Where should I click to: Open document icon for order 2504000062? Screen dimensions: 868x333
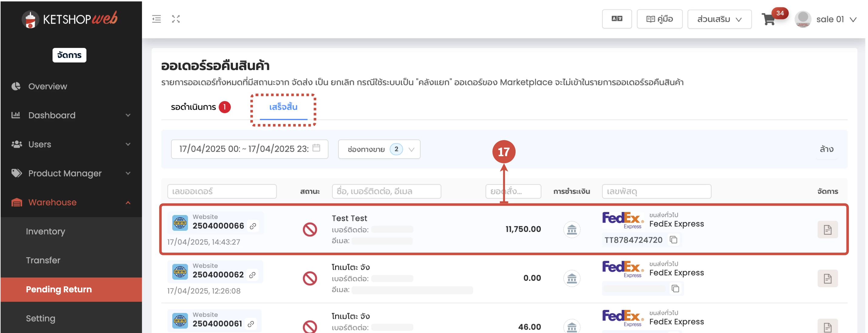pos(827,278)
